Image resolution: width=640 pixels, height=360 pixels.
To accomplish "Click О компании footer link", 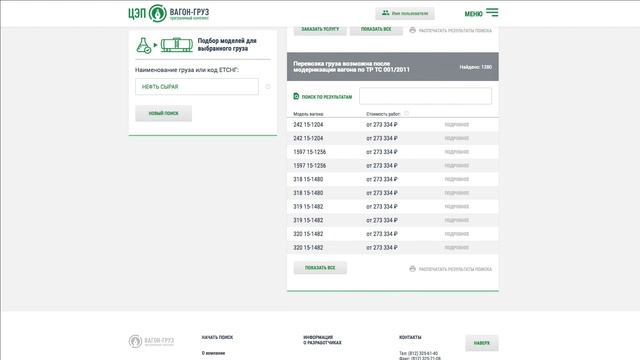I will (213, 353).
